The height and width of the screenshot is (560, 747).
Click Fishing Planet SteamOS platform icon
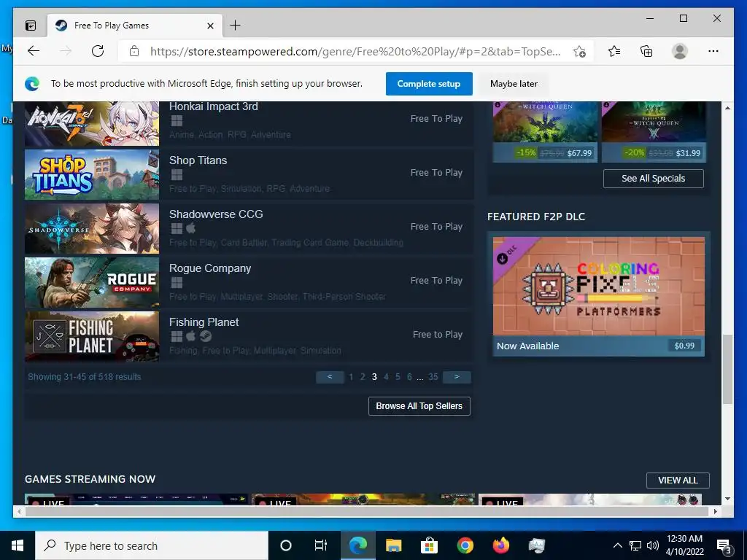point(205,337)
